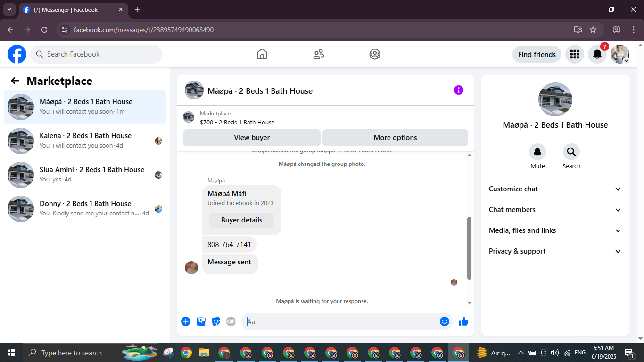The height and width of the screenshot is (362, 644).
Task: Click the name Màøpà Mâfi in buyer card
Action: coord(227,194)
